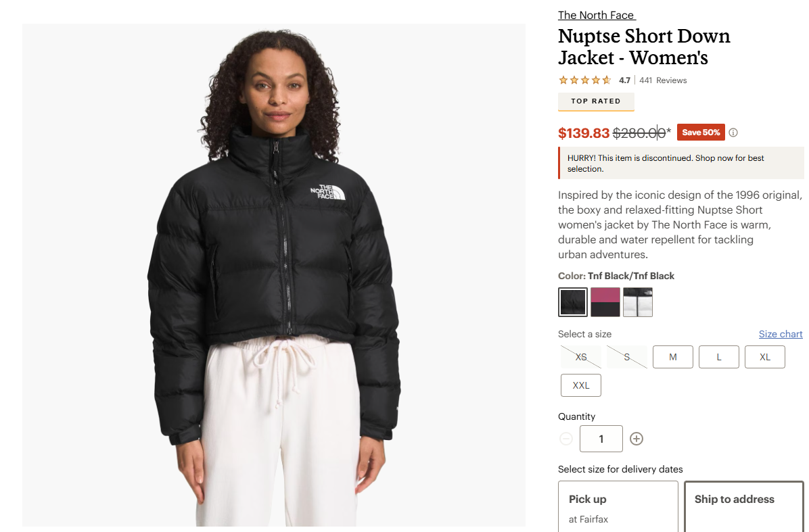Viewport: 809px width, 532px height.
Task: Open the Size chart link
Action: 781,334
